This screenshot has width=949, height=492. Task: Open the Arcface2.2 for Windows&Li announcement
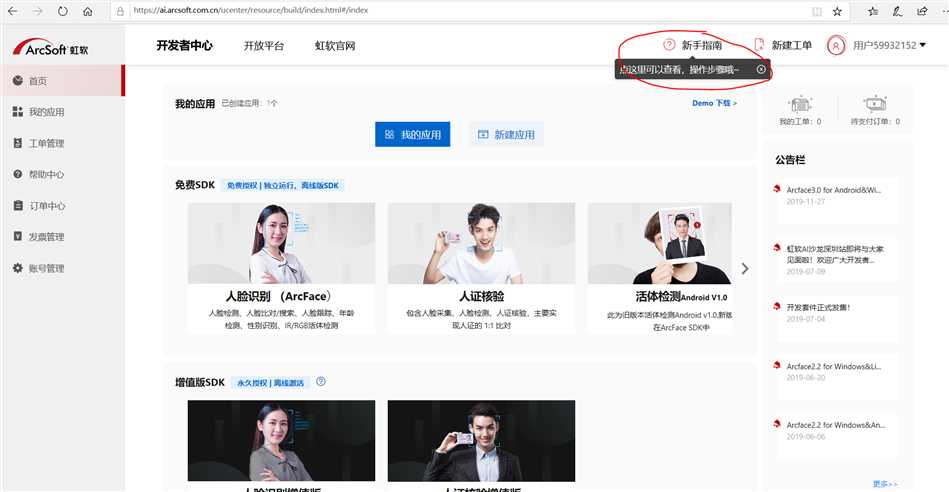click(833, 366)
